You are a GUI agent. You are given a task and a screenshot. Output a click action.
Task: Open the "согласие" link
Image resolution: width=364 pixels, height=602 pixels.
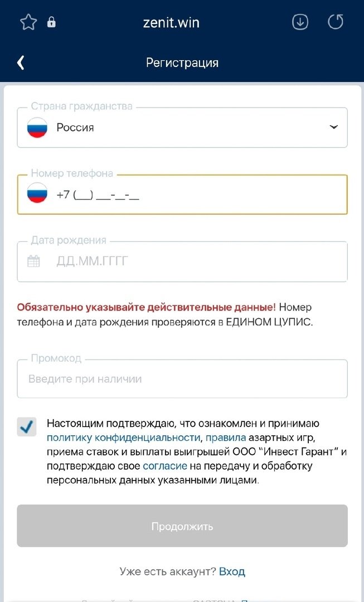pyautogui.click(x=165, y=465)
